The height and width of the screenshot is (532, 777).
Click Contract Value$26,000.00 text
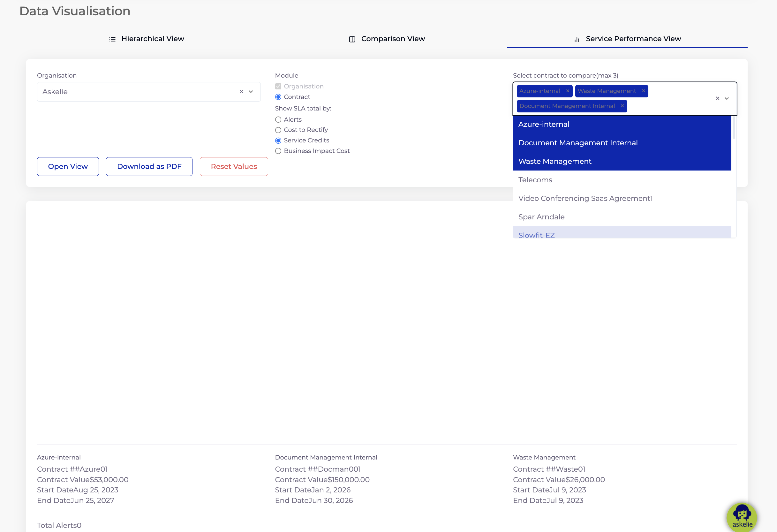[559, 480]
